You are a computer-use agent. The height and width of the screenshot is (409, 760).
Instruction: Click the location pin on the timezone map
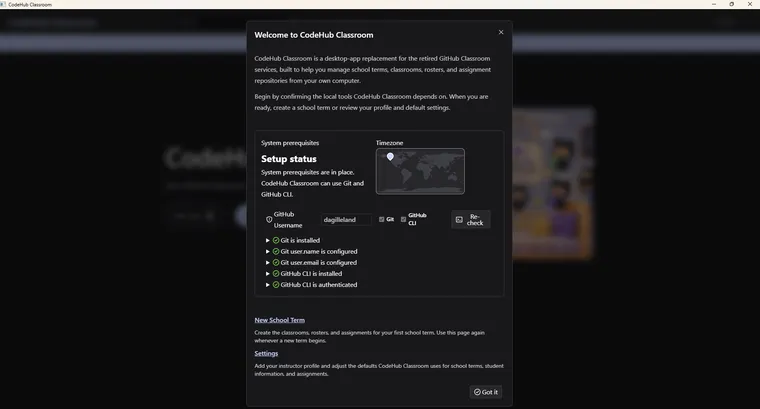coord(390,157)
